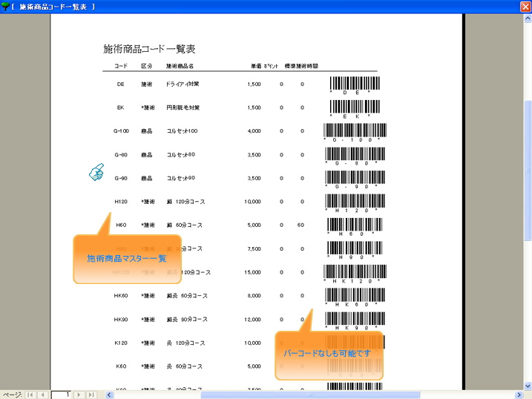Image resolution: width=532 pixels, height=399 pixels.
Task: Click the 15,000 price value
Action: (252, 272)
